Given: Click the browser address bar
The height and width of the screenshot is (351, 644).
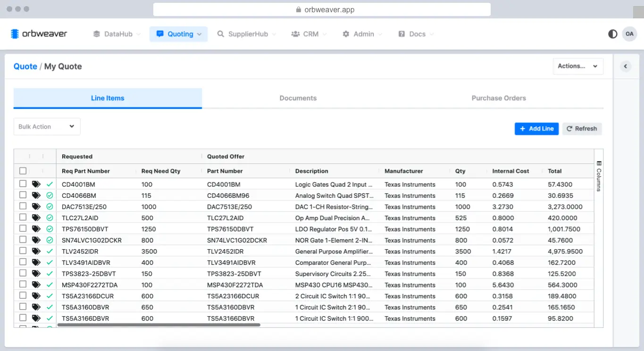Looking at the screenshot, I should click(x=322, y=9).
